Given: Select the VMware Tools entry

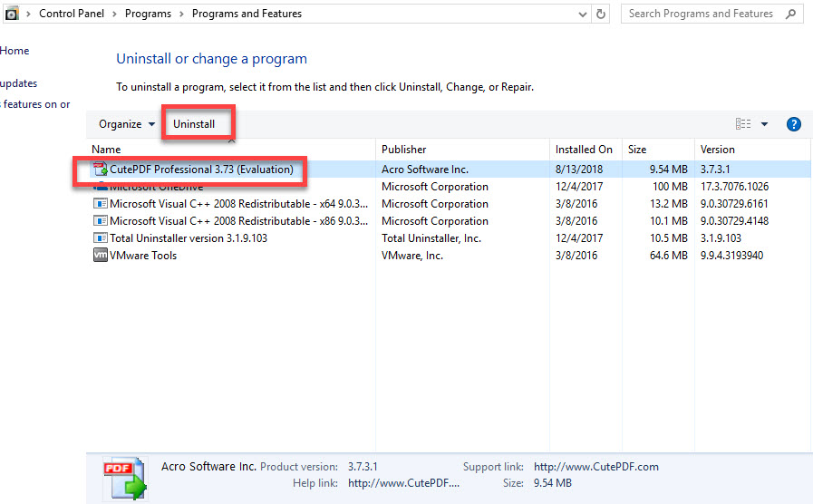Looking at the screenshot, I should (143, 255).
